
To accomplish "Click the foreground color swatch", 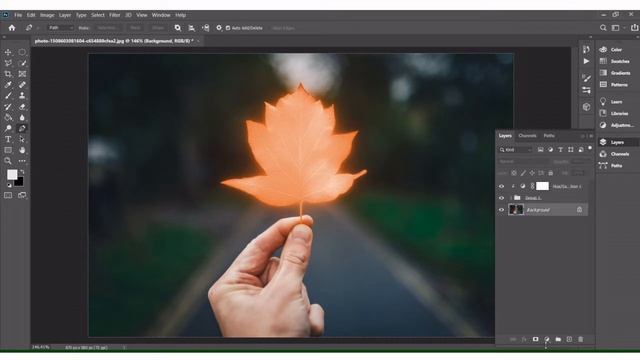I will (12, 174).
